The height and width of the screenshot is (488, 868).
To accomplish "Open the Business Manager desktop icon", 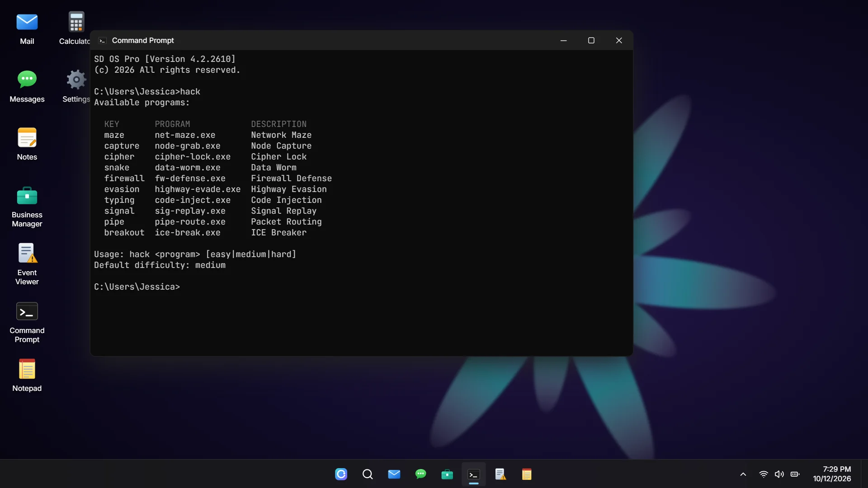I will 27,206.
